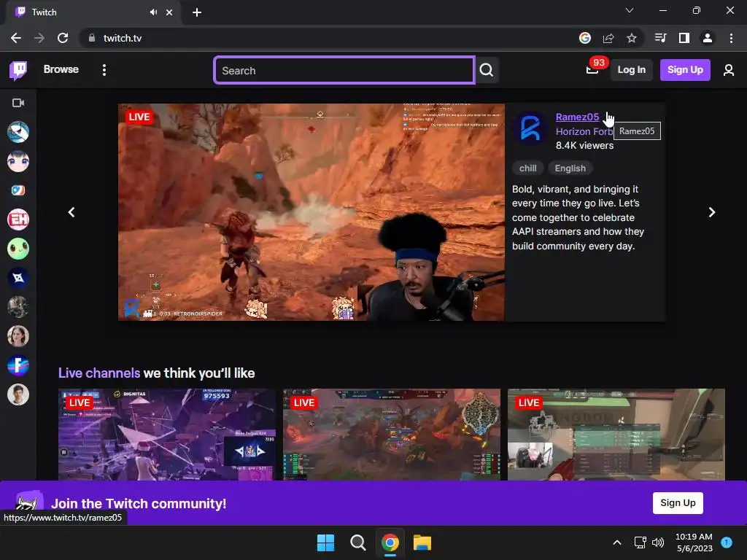Viewport: 747px width, 560px height.
Task: Open the Valorant scoreboard live stream thumbnail
Action: pyautogui.click(x=616, y=435)
